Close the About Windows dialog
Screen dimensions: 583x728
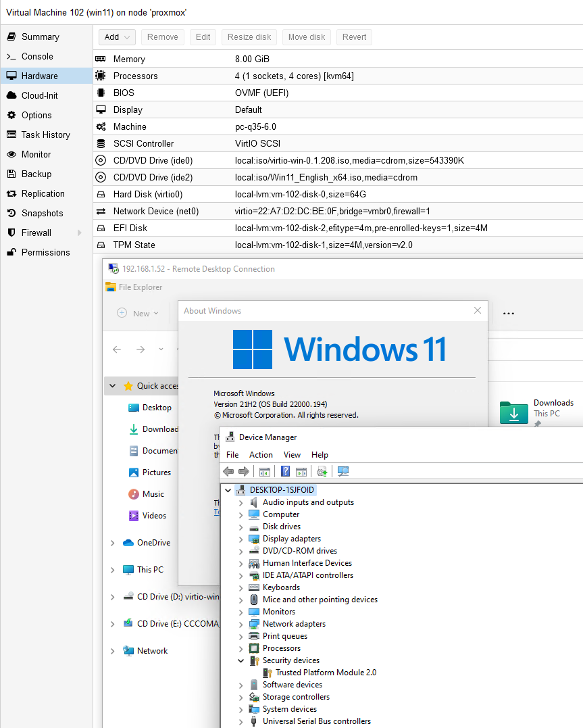click(x=477, y=310)
